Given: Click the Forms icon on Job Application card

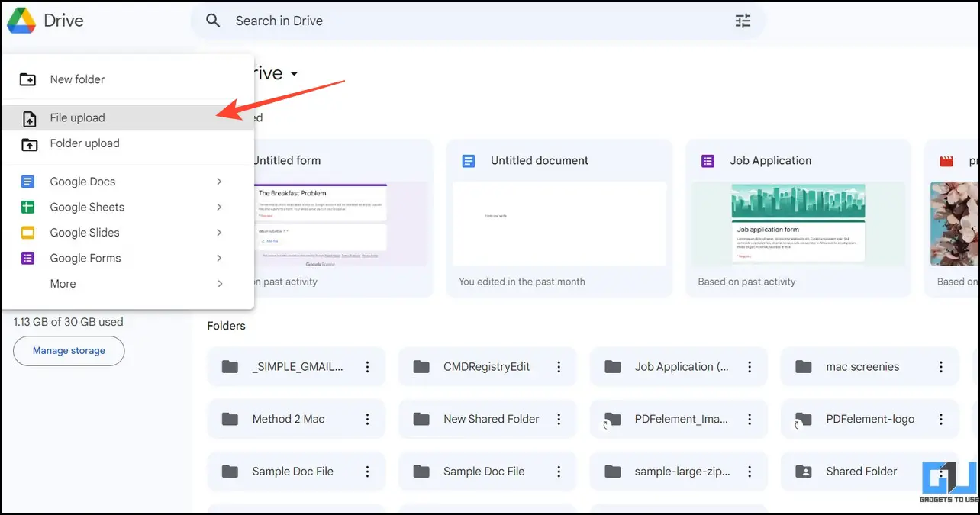Looking at the screenshot, I should pyautogui.click(x=708, y=161).
